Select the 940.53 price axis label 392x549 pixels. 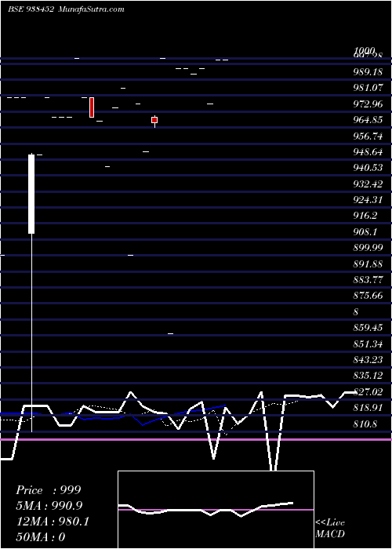tap(368, 168)
